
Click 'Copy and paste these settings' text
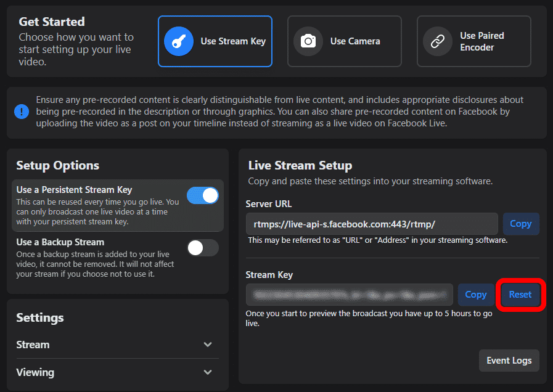[371, 181]
